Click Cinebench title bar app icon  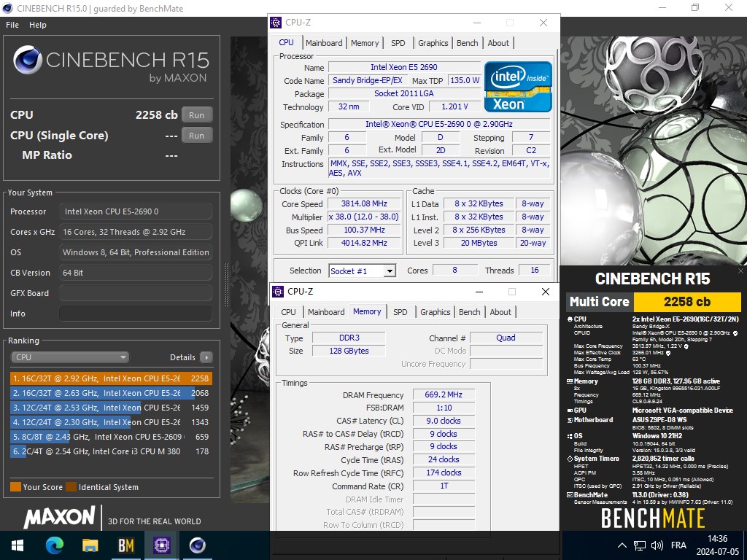point(7,8)
